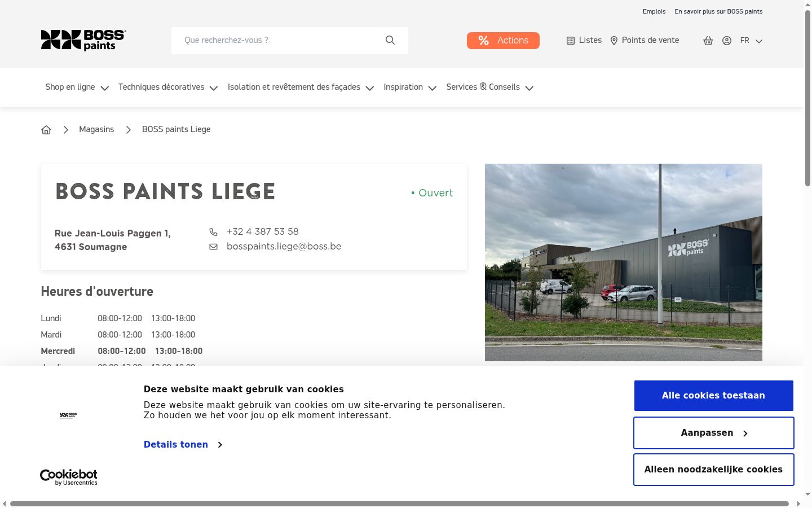The width and height of the screenshot is (812, 508).
Task: Click the Points de vente pin icon
Action: pyautogui.click(x=614, y=41)
